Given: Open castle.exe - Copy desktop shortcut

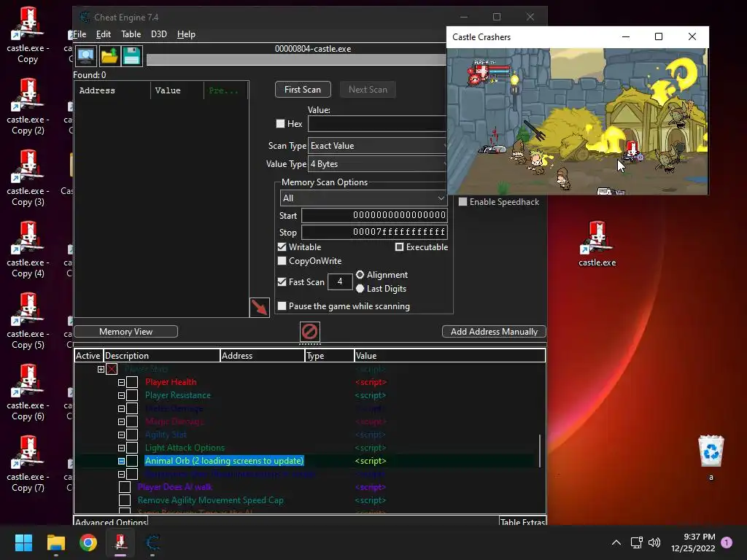Looking at the screenshot, I should tap(28, 36).
